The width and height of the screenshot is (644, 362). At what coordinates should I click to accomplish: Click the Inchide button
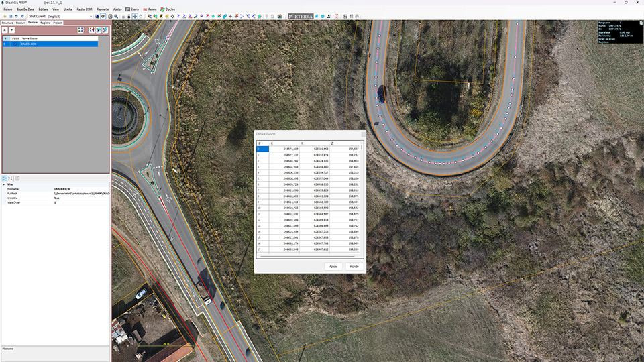(x=353, y=266)
